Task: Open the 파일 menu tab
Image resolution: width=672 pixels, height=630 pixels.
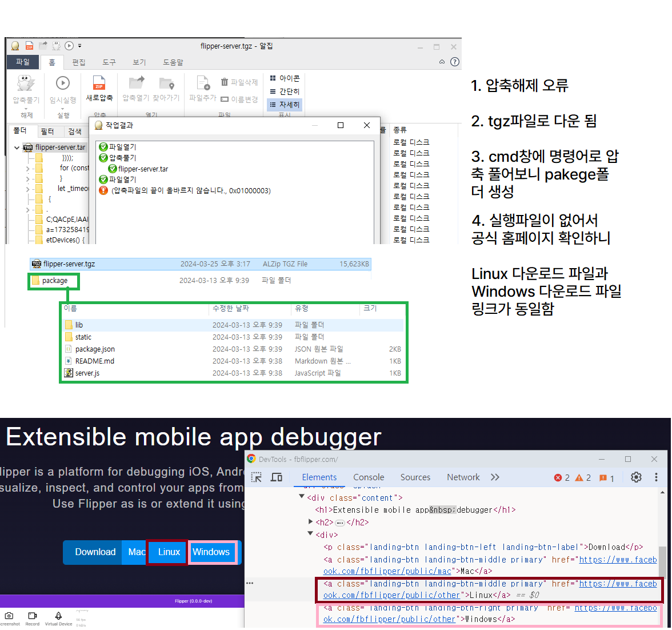Action: (x=23, y=62)
